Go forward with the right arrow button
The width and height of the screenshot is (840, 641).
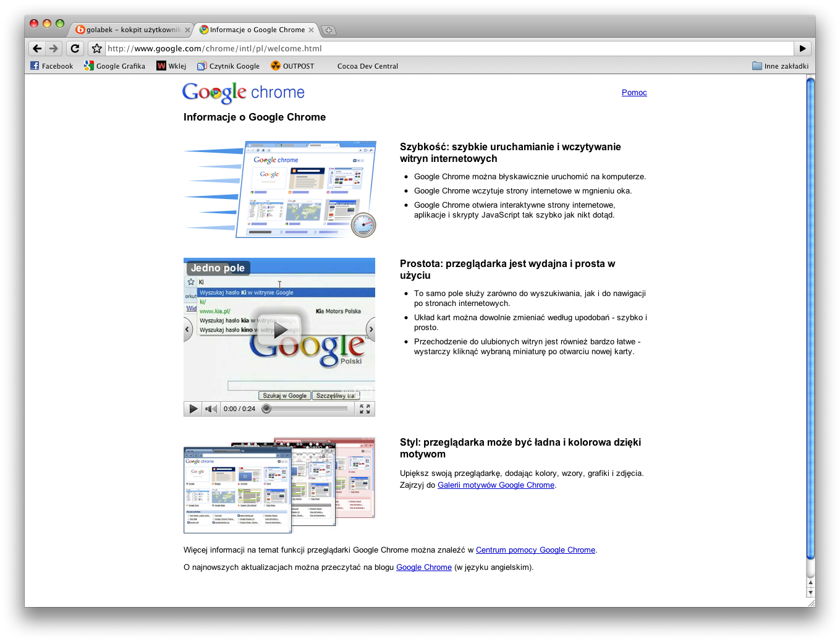[54, 48]
